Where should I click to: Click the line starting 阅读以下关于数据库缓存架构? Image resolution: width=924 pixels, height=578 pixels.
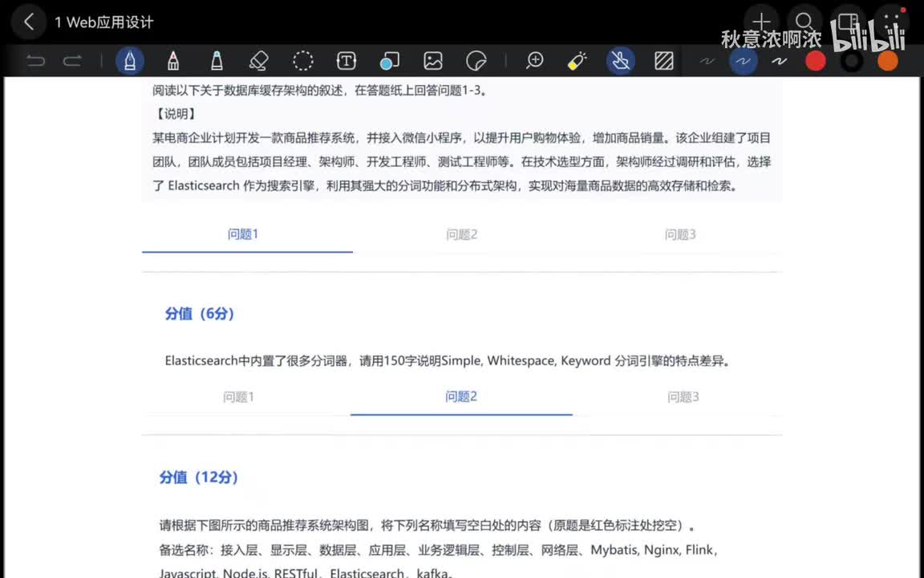(x=319, y=90)
